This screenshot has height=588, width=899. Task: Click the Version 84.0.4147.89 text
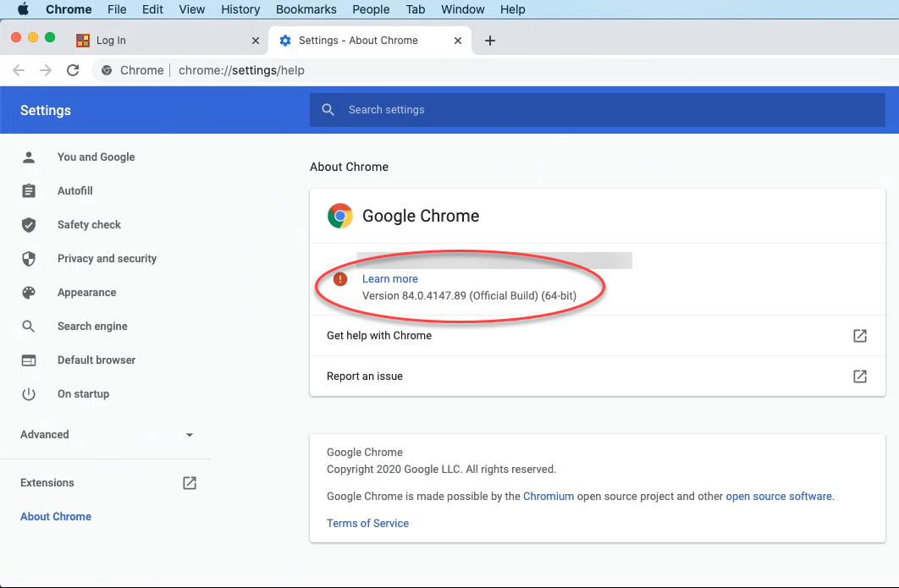[469, 296]
